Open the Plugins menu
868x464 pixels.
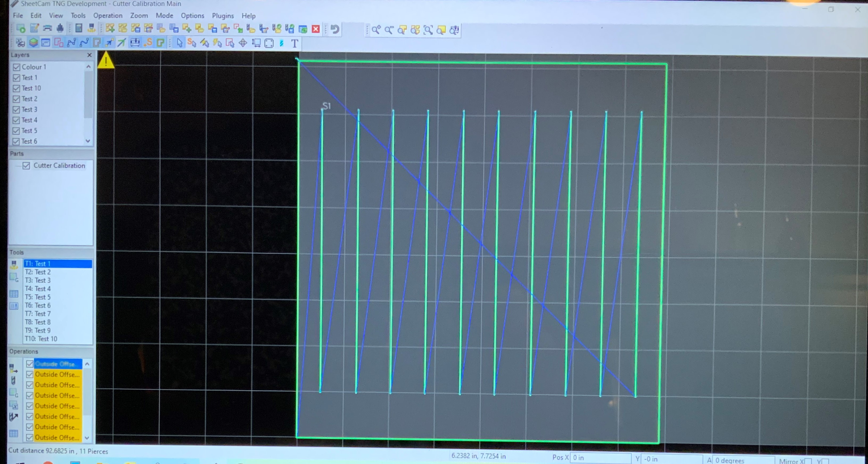[223, 16]
